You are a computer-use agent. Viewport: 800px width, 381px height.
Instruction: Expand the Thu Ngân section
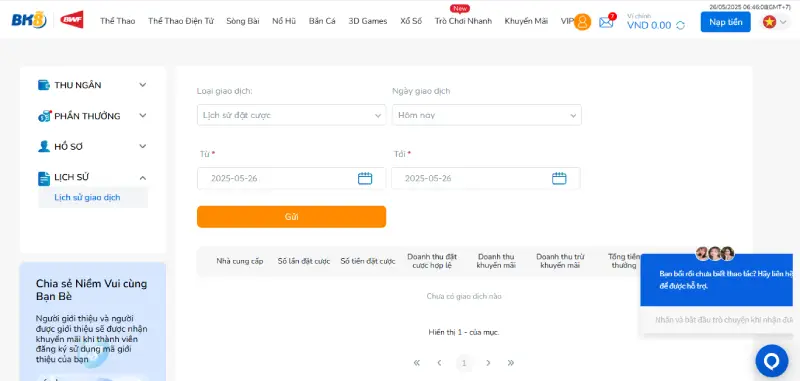click(x=143, y=85)
